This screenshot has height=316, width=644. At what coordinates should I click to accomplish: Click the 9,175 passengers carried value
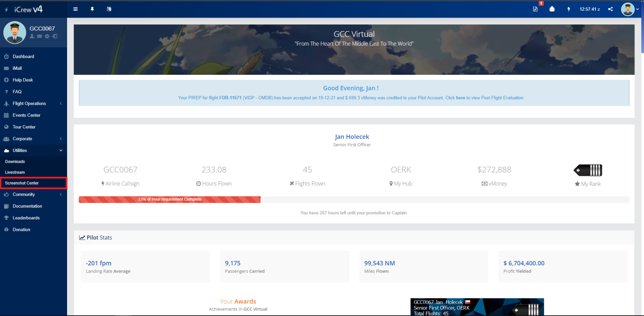point(233,263)
